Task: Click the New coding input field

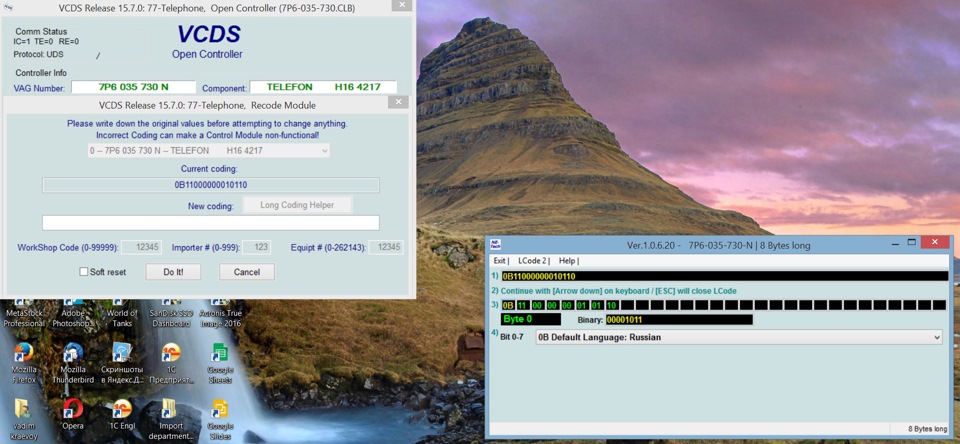Action: (x=211, y=223)
